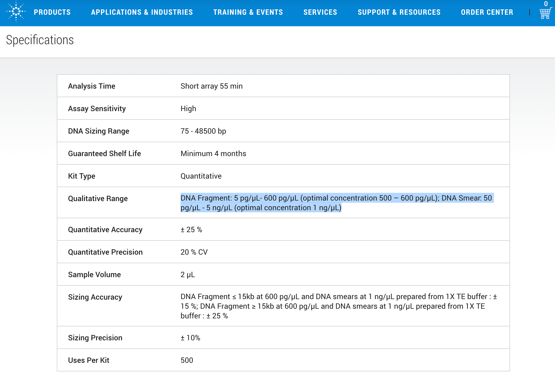555x392 pixels.
Task: Open Training & Events menu
Action: pos(248,12)
